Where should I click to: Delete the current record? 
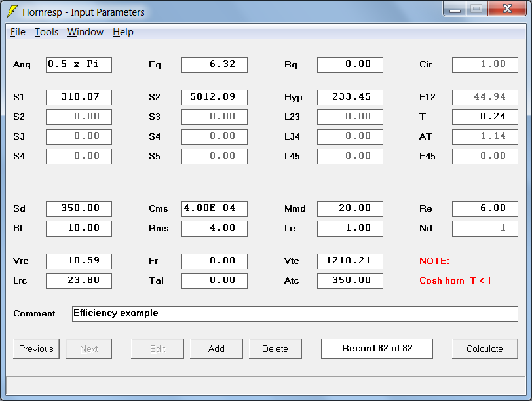[x=275, y=349]
